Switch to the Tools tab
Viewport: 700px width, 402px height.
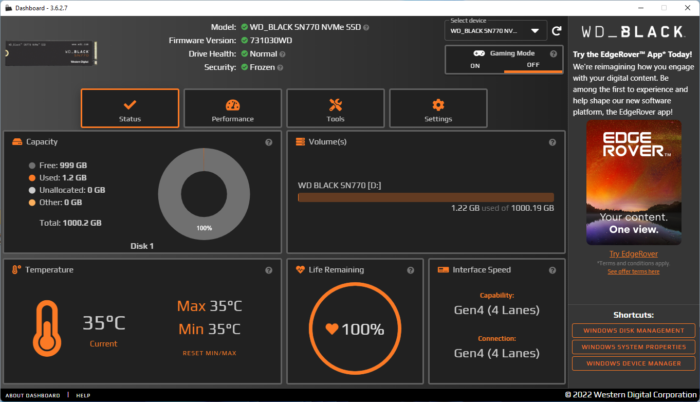(335, 109)
